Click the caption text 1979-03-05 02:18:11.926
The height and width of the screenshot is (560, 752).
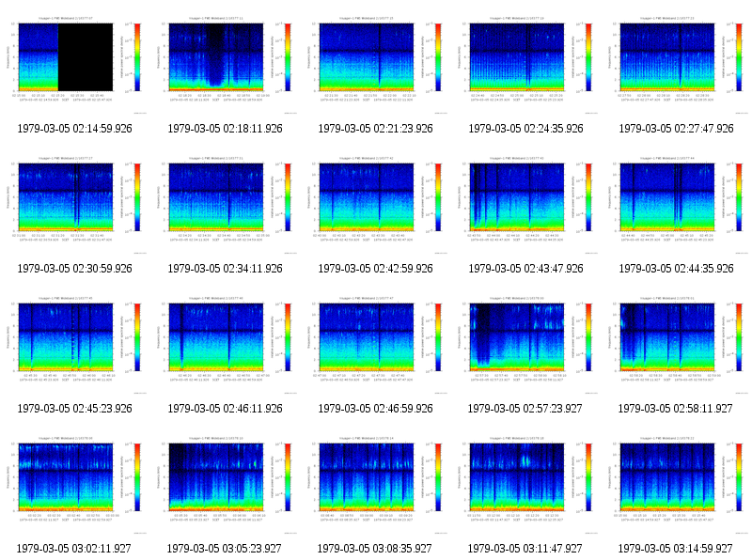point(225,129)
